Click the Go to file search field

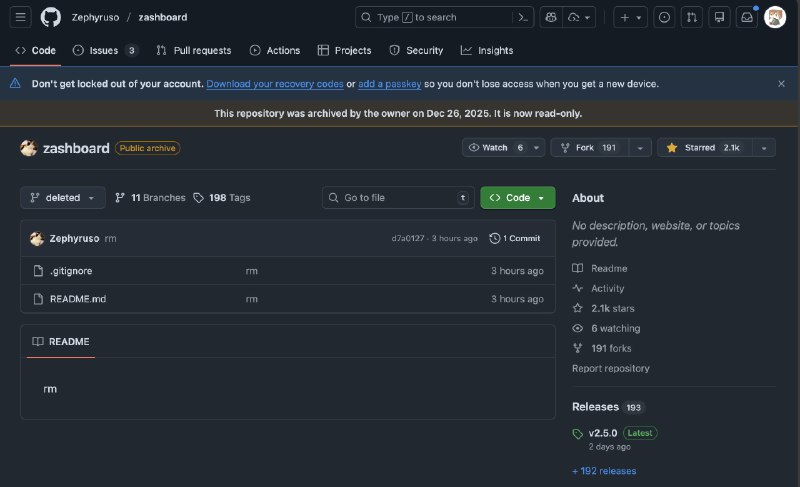pos(398,197)
